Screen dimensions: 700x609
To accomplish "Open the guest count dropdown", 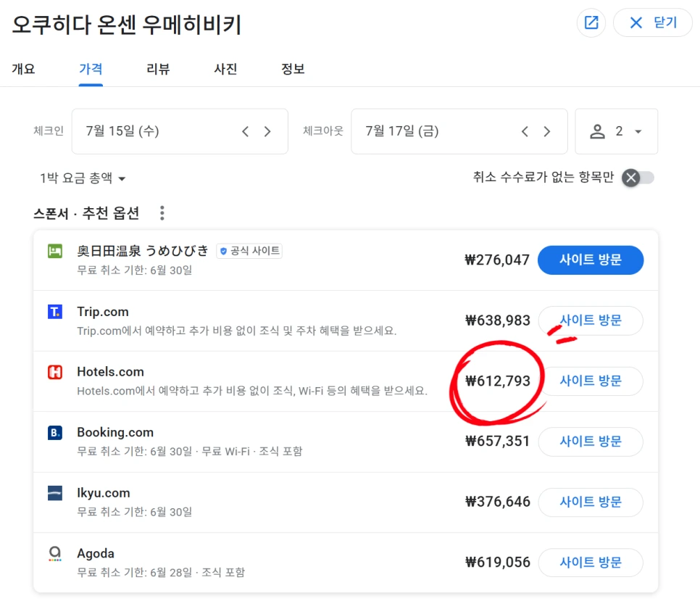I will coord(617,131).
